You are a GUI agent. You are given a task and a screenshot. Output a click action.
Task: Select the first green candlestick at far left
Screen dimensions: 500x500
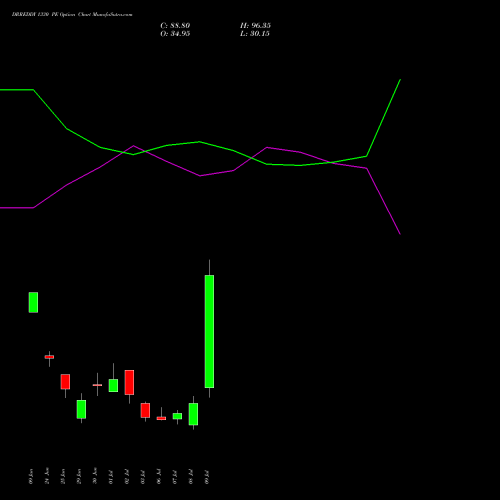click(33, 302)
